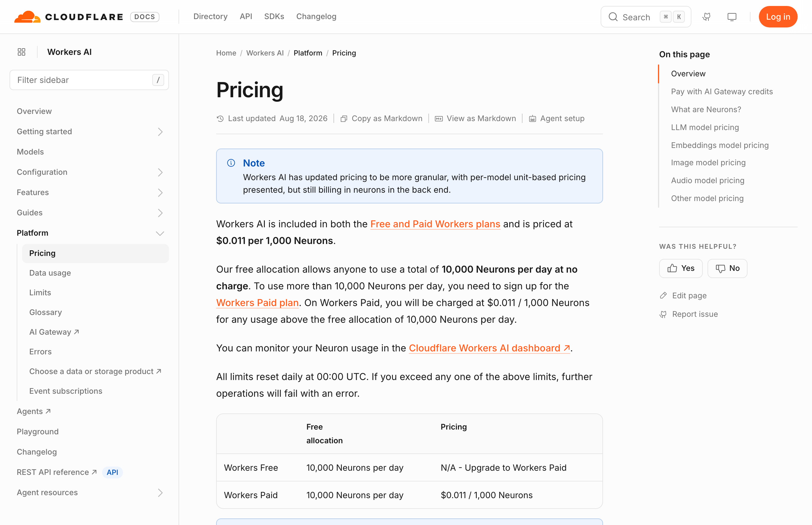
Task: Expand the Agent resources section
Action: coord(160,492)
